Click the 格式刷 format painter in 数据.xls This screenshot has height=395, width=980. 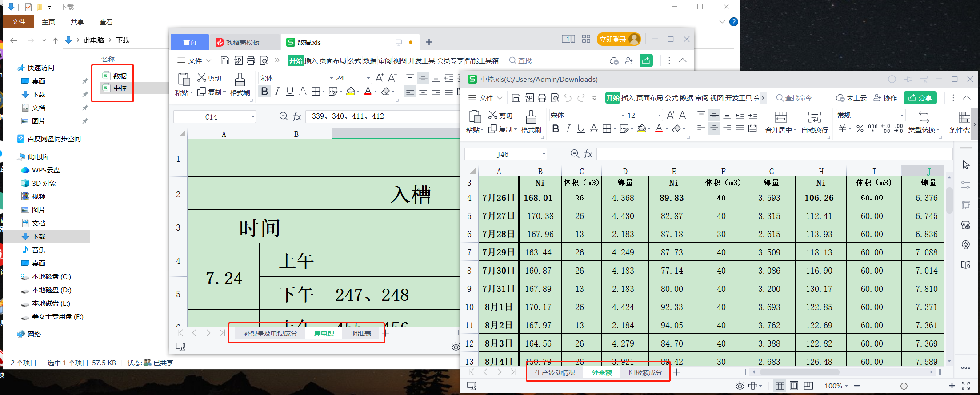[x=240, y=84]
